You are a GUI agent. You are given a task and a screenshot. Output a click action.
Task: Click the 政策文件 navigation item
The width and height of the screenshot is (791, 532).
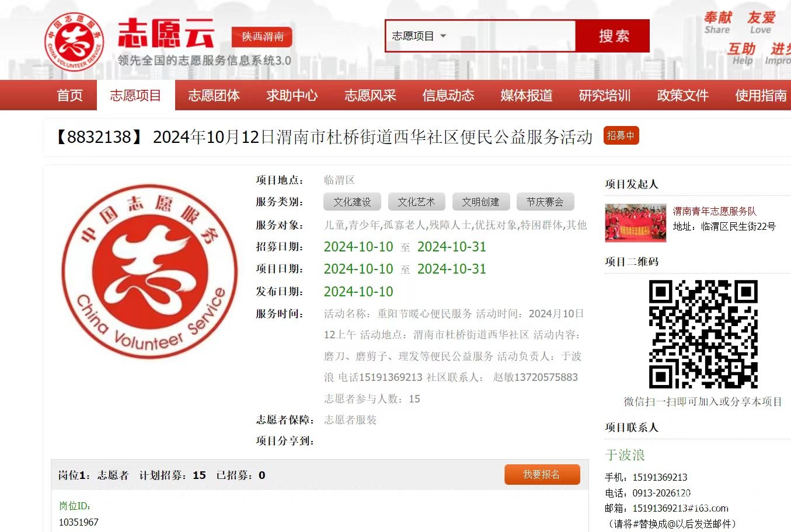tap(682, 96)
